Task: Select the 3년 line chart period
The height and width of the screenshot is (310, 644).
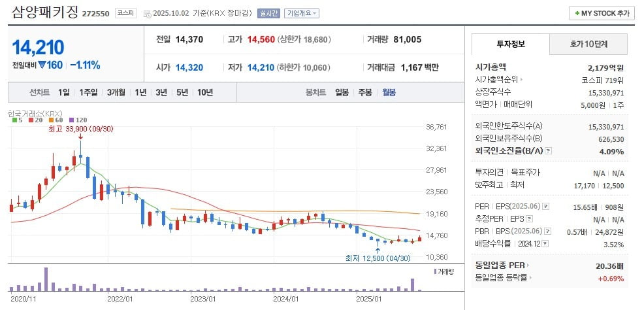Action: click(x=161, y=92)
